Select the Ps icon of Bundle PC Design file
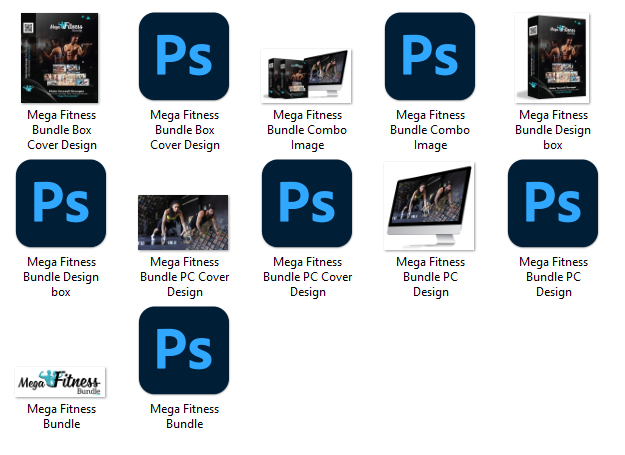Screen dimensions: 625x455 point(553,203)
